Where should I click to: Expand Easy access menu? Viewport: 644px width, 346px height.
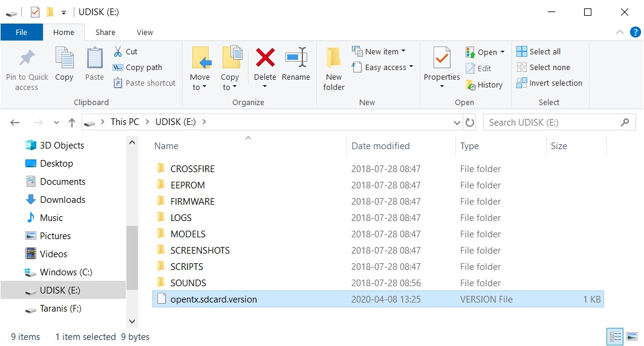pyautogui.click(x=411, y=67)
